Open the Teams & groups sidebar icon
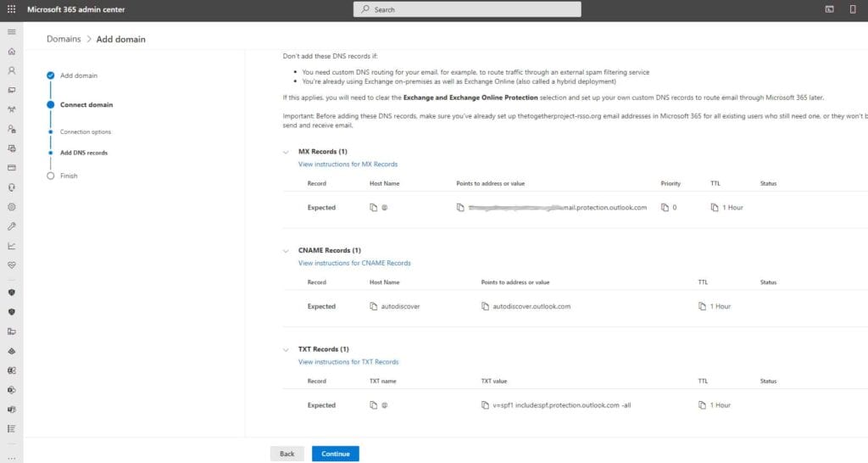 coord(12,109)
